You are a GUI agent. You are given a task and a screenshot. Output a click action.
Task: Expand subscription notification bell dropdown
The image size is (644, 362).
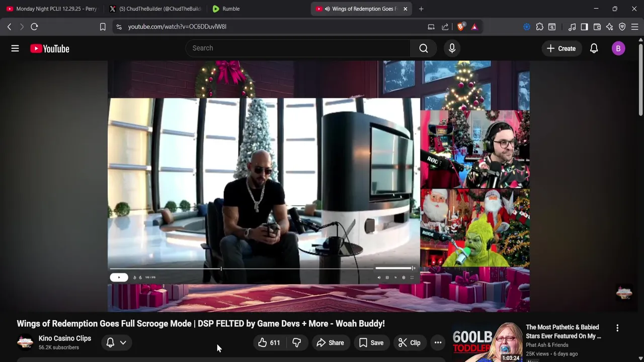pyautogui.click(x=116, y=343)
